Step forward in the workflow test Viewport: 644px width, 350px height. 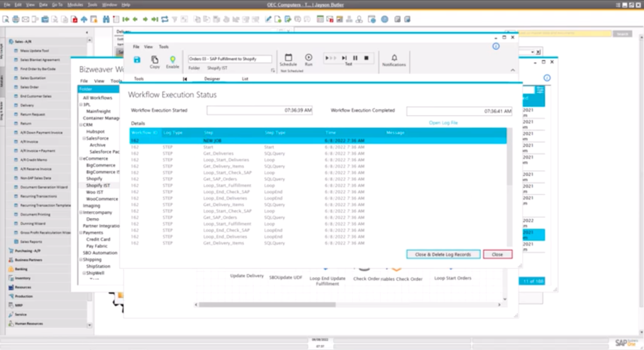point(344,58)
